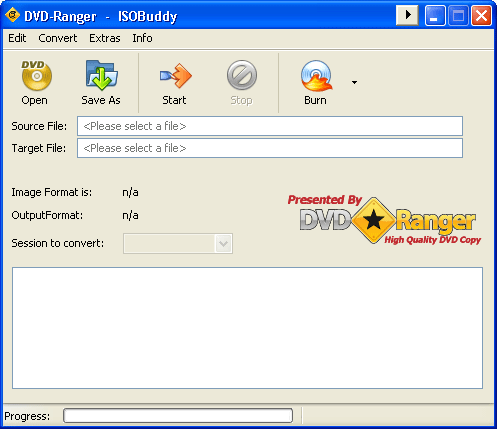Minimize the ISOBuddy window

click(x=435, y=15)
